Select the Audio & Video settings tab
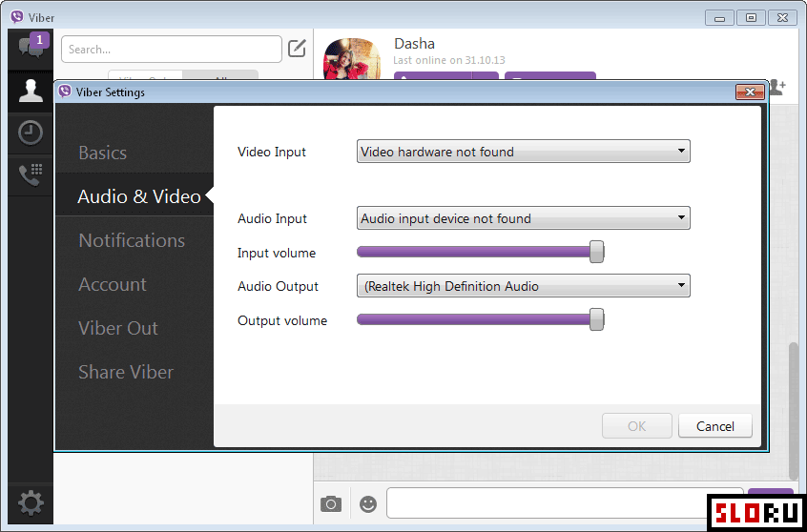The width and height of the screenshot is (807, 532). (139, 196)
